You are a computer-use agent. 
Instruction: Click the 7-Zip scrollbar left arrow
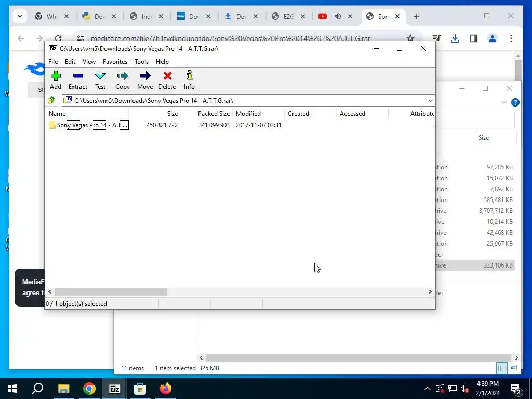(x=50, y=292)
